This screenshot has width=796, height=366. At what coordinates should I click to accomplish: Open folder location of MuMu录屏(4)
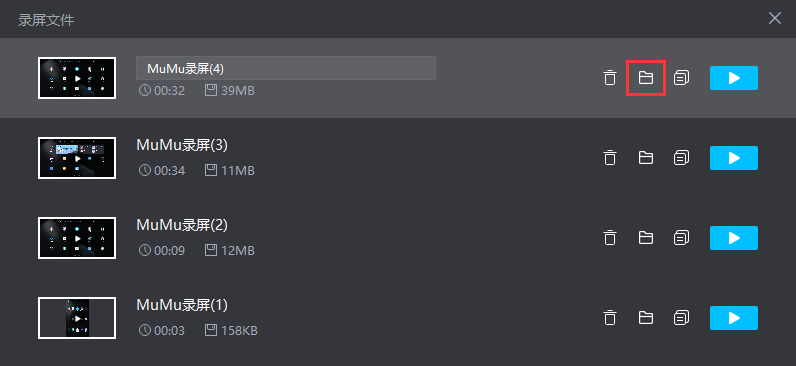[x=645, y=78]
